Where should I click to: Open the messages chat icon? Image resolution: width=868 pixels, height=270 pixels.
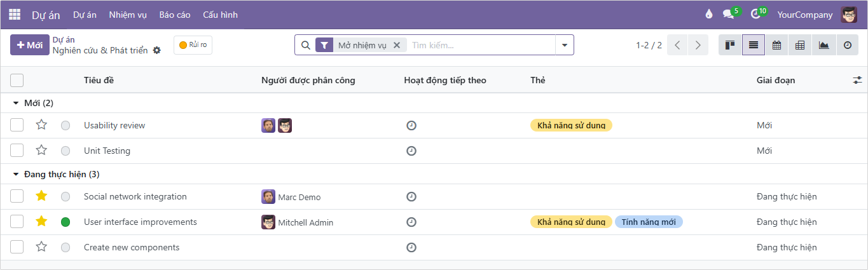[728, 15]
